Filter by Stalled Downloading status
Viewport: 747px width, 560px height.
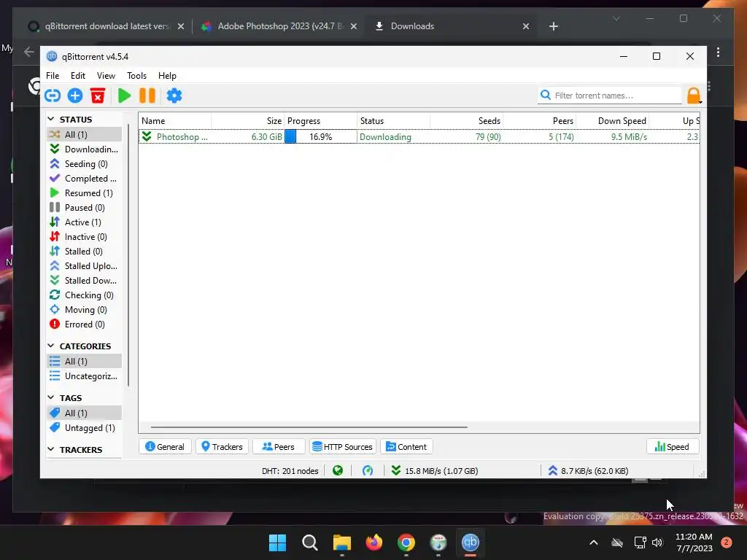tap(85, 281)
